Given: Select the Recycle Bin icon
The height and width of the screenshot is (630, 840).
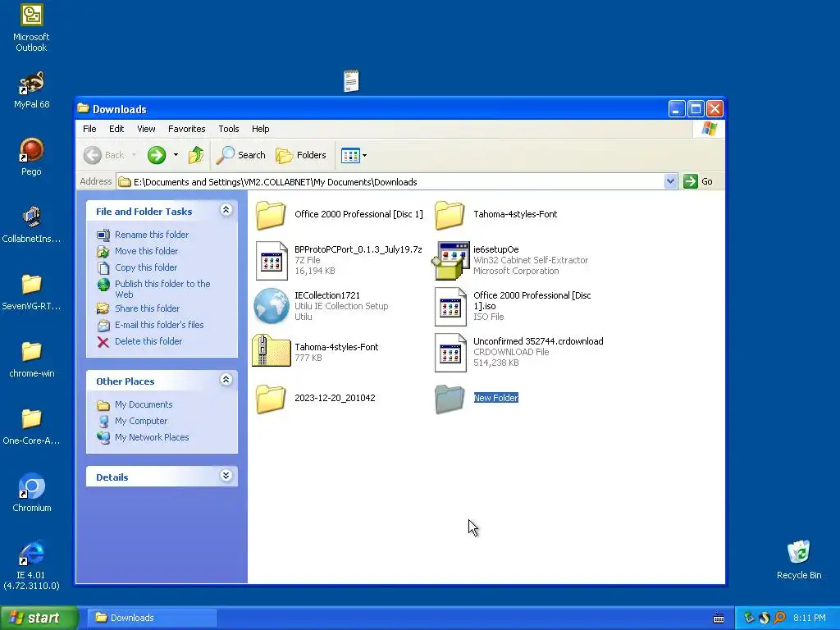Looking at the screenshot, I should tap(799, 559).
